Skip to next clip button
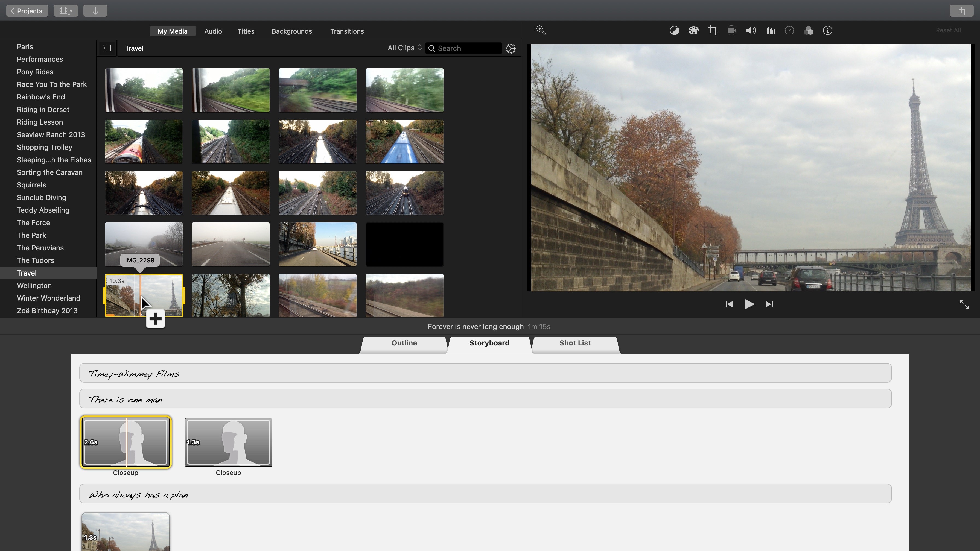This screenshot has height=551, width=980. click(769, 304)
